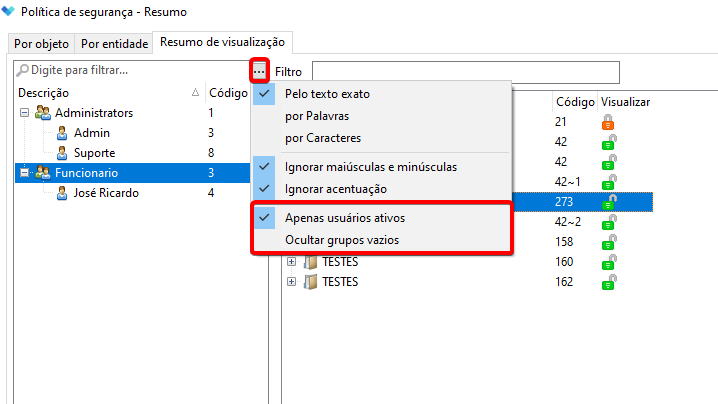The image size is (718, 404).
Task: Click the three-dots filter options button
Action: [260, 72]
